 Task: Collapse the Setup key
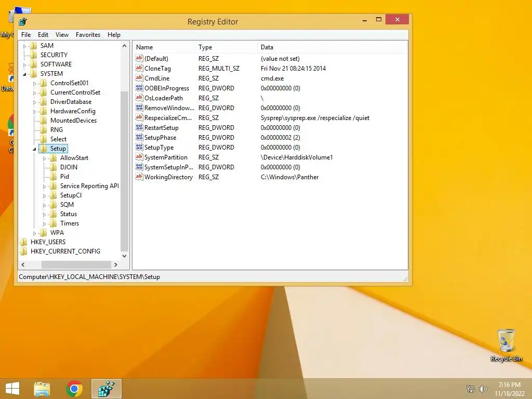click(x=34, y=149)
